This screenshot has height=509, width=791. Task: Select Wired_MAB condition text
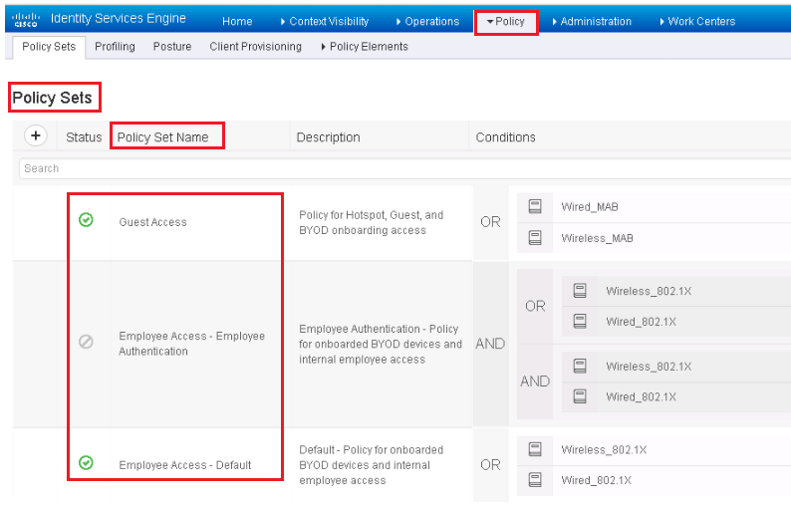click(x=590, y=207)
